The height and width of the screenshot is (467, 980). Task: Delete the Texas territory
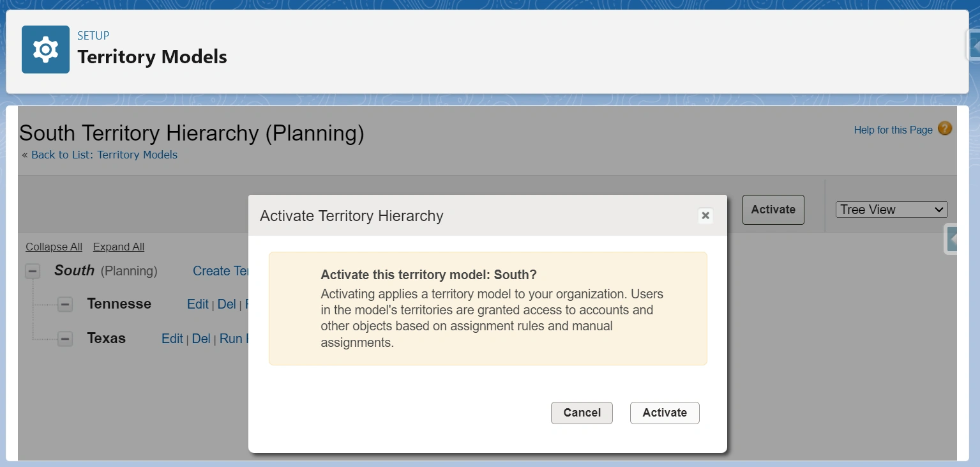pyautogui.click(x=200, y=339)
